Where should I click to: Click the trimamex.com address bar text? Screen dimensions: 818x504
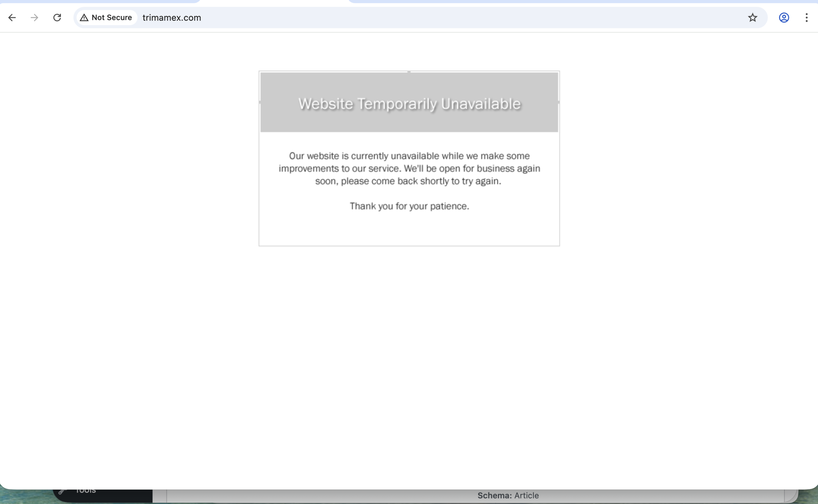coord(172,18)
